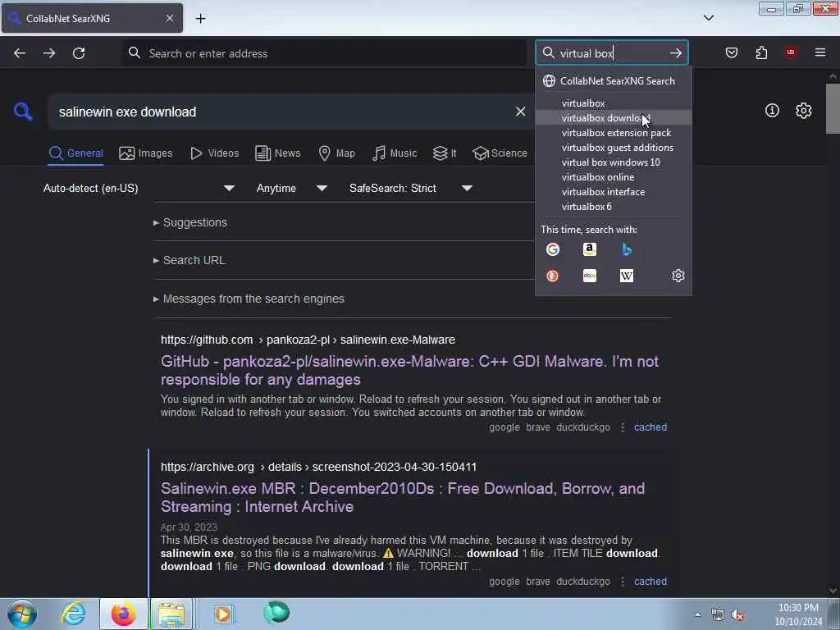Image resolution: width=840 pixels, height=630 pixels.
Task: Click the muted volume tray icon
Action: click(738, 615)
